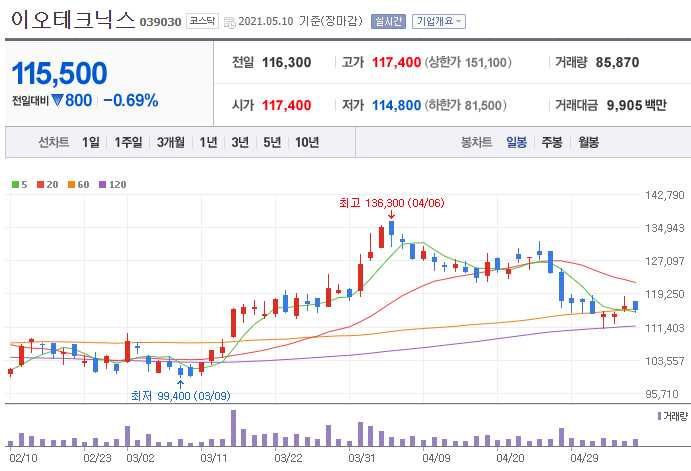Click the 거래량 volume legend label

pyautogui.click(x=675, y=416)
